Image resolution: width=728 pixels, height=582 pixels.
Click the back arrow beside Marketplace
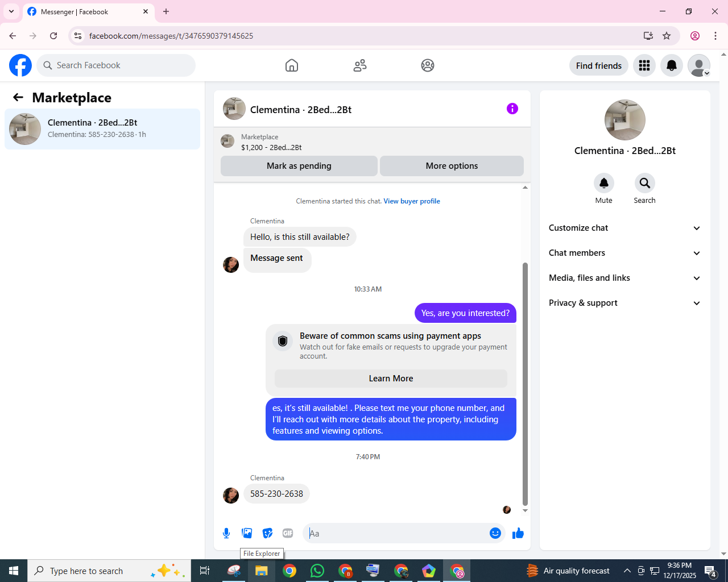pyautogui.click(x=18, y=98)
